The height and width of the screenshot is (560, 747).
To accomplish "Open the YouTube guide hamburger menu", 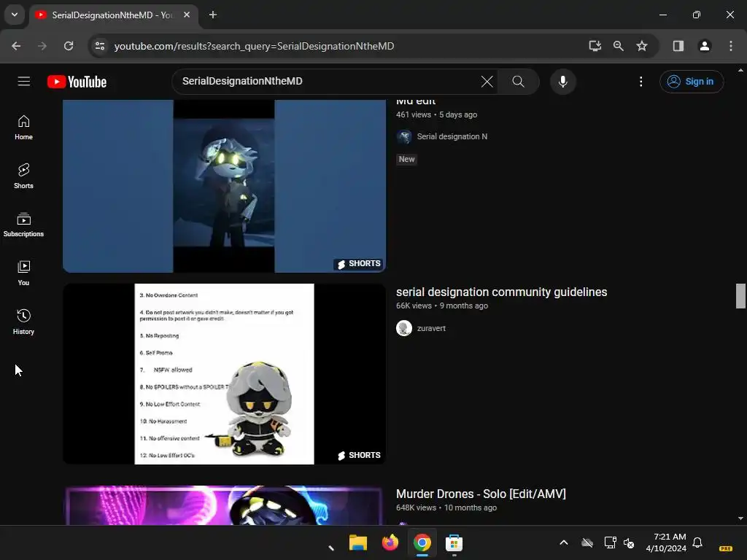I will click(24, 82).
